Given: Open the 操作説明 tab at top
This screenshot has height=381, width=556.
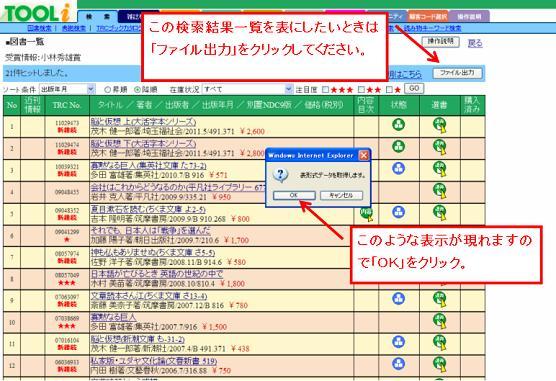Looking at the screenshot, I should click(469, 17).
